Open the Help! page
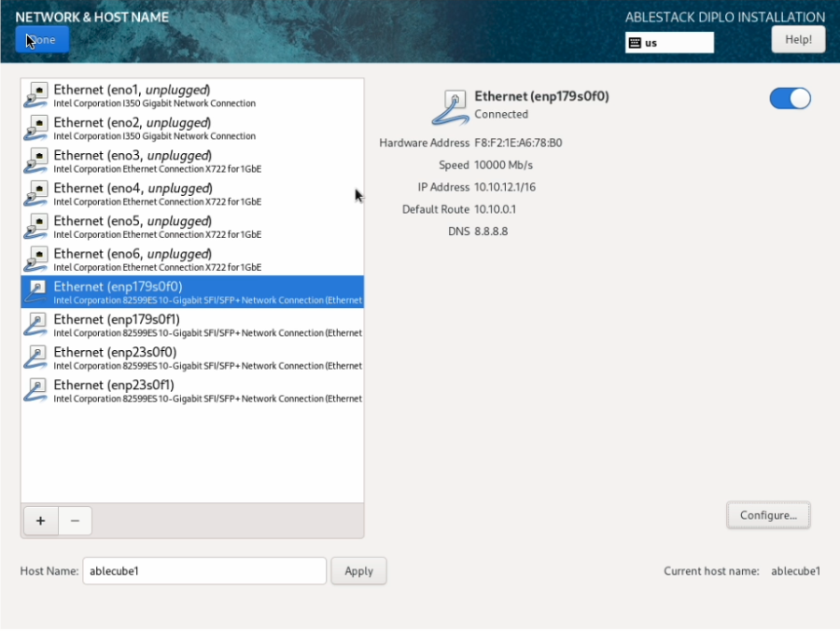The image size is (840, 631). (798, 39)
